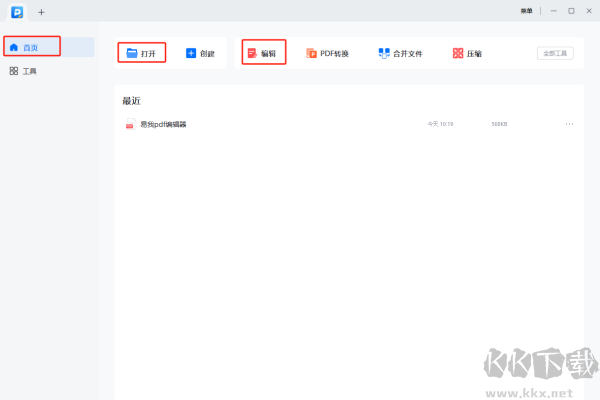Click the 打开 button label
This screenshot has width=600, height=400.
tap(148, 54)
